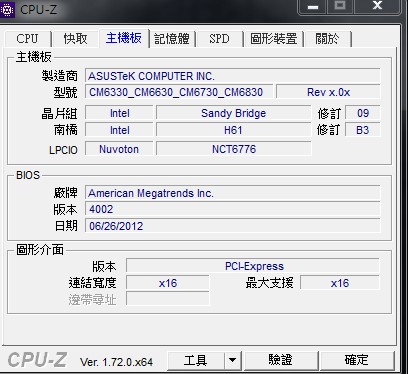Click the empty 邊帶尋址 field
Image resolution: width=408 pixels, height=374 pixels.
[x=168, y=299]
